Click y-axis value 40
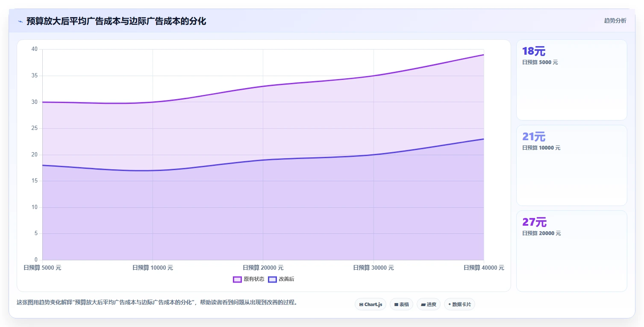The width and height of the screenshot is (644, 327). (35, 49)
